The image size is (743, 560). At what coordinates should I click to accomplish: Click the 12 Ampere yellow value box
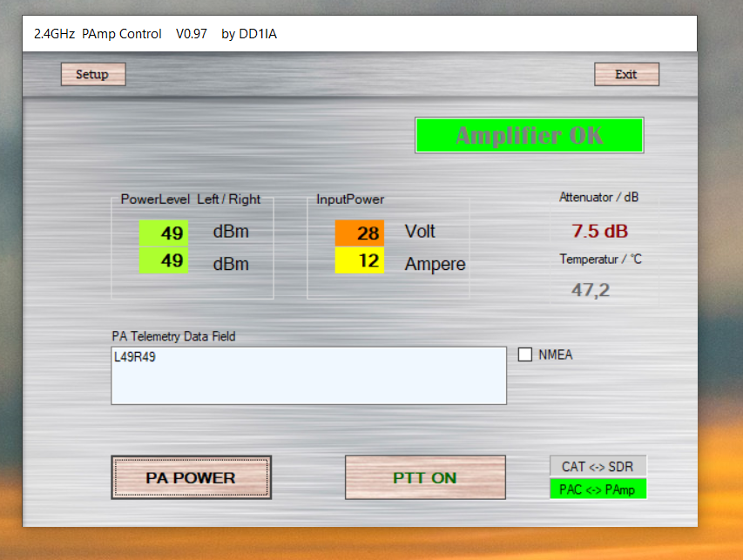click(360, 260)
